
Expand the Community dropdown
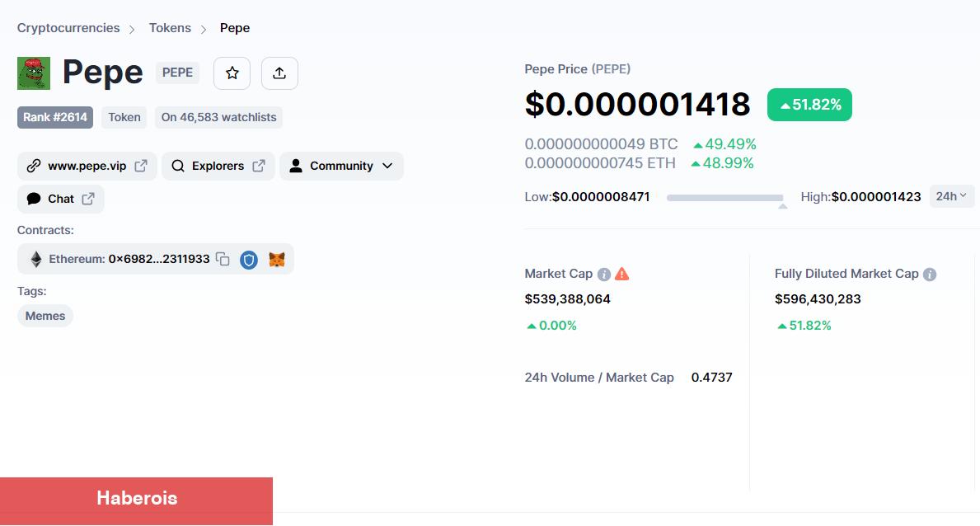341,166
